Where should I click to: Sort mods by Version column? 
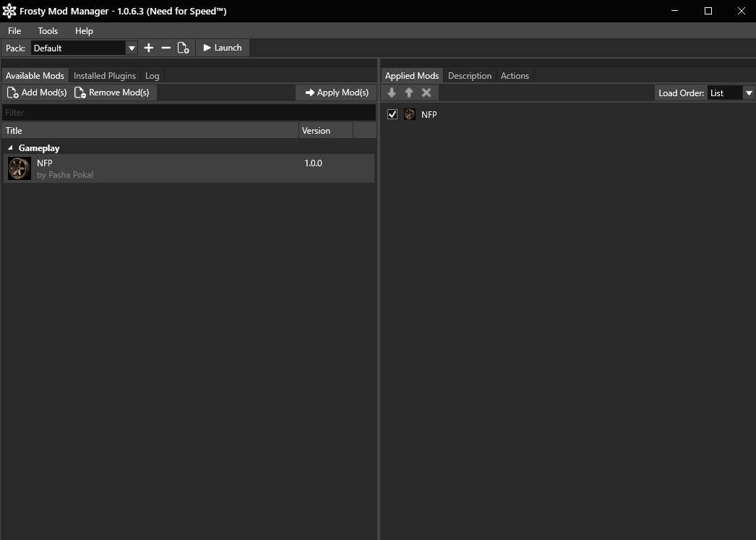click(326, 131)
